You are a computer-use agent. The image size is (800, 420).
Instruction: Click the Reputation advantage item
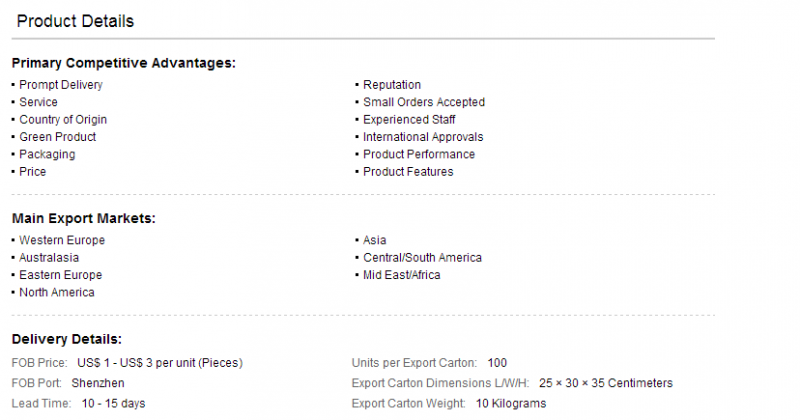click(x=392, y=85)
